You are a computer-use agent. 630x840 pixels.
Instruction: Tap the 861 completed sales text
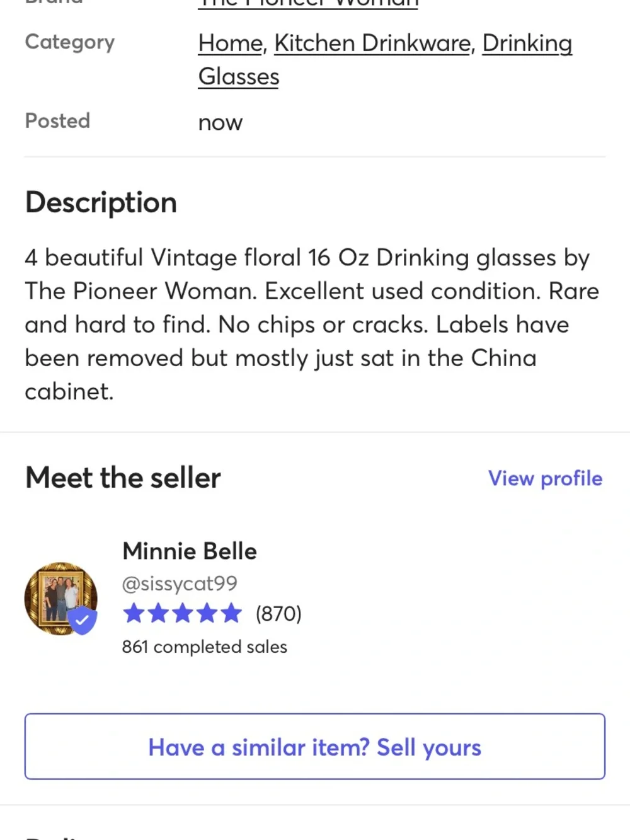[205, 647]
